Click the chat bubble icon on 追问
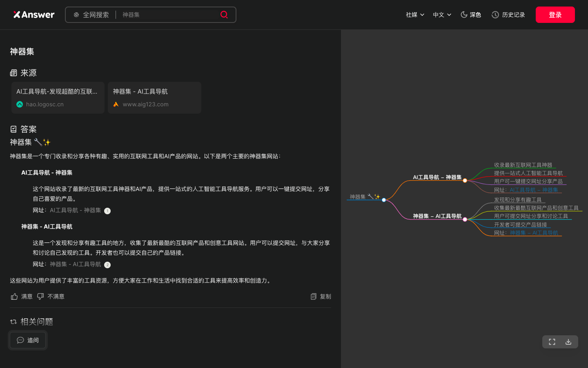The image size is (588, 368). [x=20, y=340]
